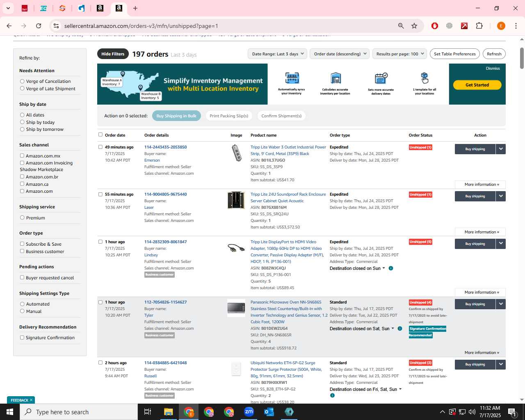Open Buy shipping dropdown arrow for Laser order
The height and width of the screenshot is (420, 525).
tap(501, 196)
